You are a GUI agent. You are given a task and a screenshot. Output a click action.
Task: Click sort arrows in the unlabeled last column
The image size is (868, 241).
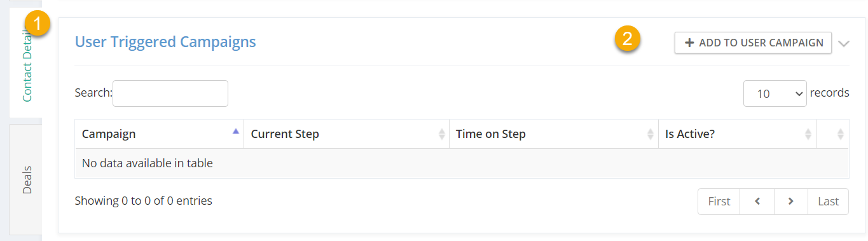coord(840,134)
